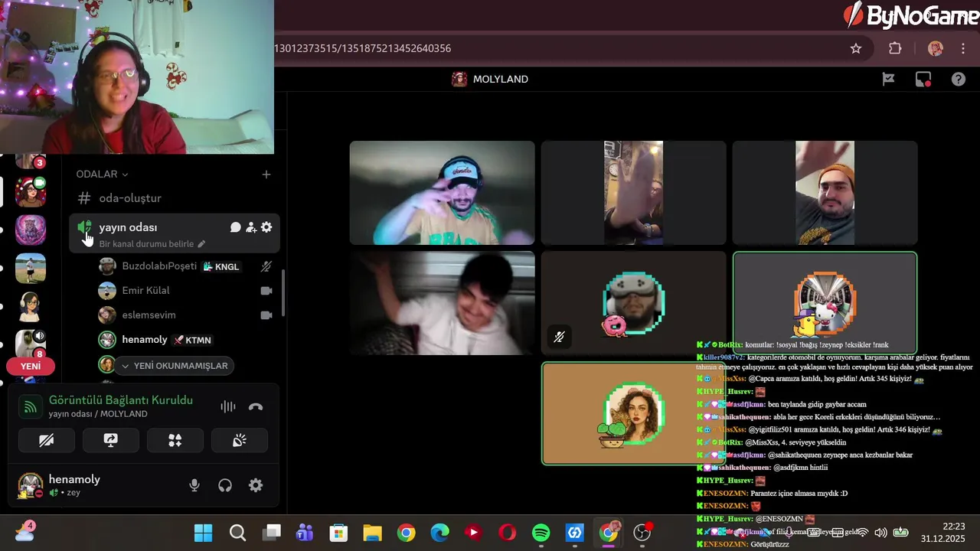Launch Opera from the taskbar
The height and width of the screenshot is (551, 980).
pyautogui.click(x=507, y=533)
